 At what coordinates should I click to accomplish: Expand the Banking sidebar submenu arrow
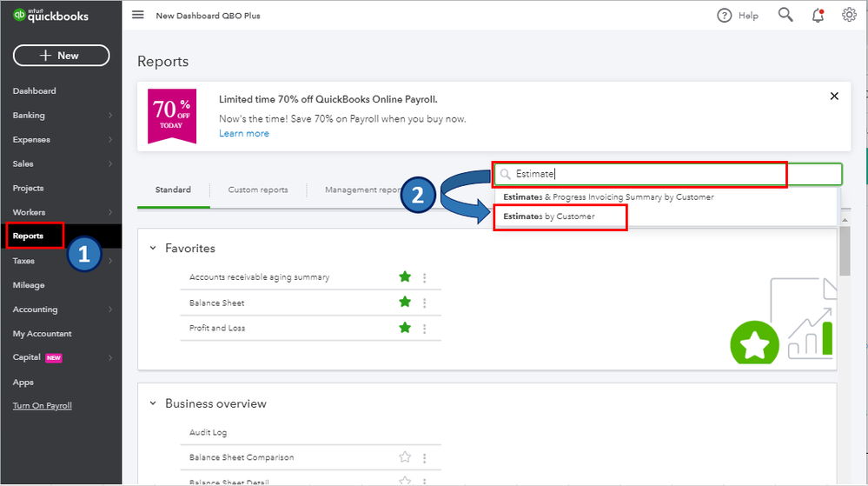click(110, 116)
